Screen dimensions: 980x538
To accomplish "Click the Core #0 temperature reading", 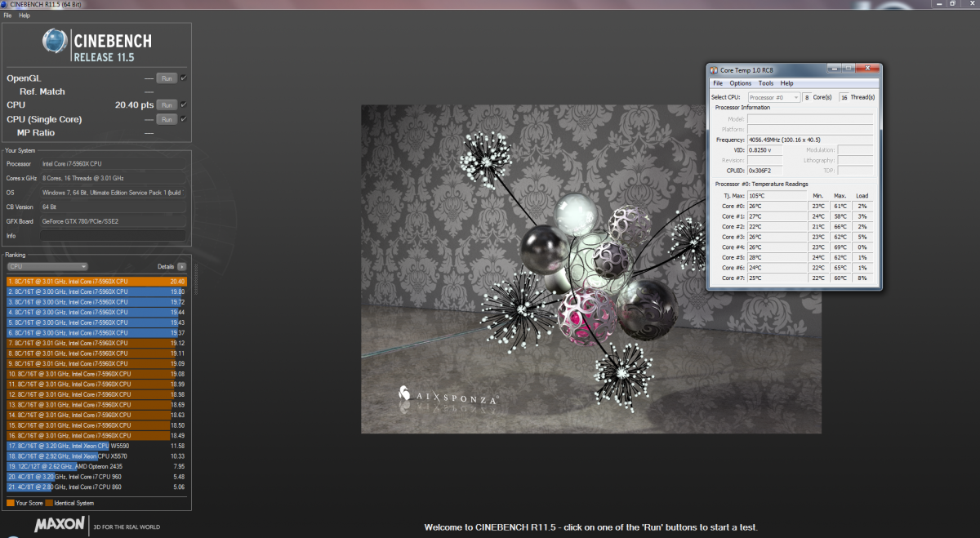I will (777, 206).
